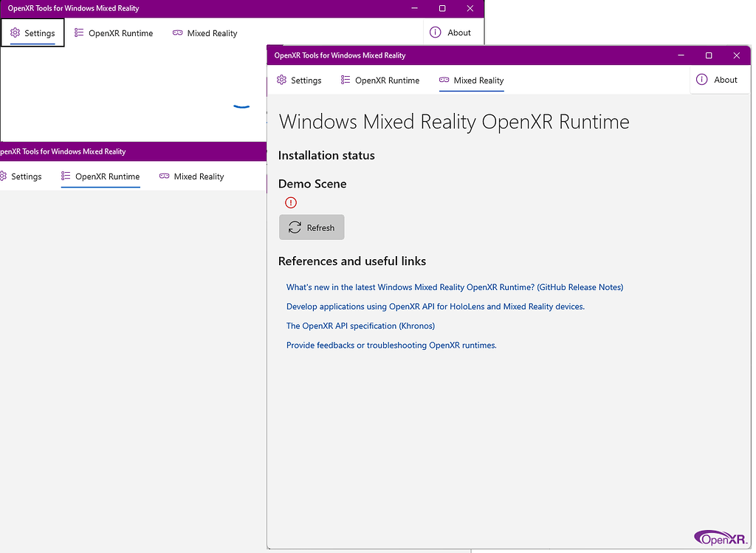This screenshot has width=756, height=553.
Task: Open OpenXR Runtime tab in top-left back window
Action: (113, 32)
